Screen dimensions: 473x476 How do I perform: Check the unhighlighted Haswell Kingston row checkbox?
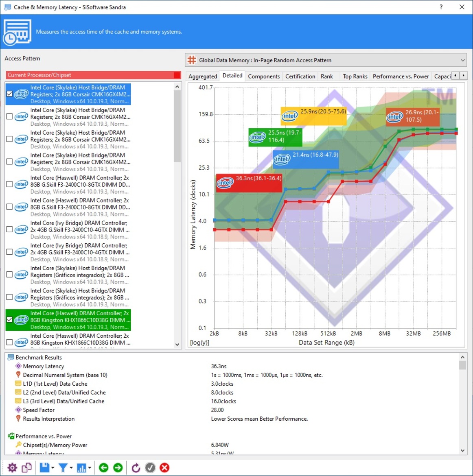click(9, 343)
